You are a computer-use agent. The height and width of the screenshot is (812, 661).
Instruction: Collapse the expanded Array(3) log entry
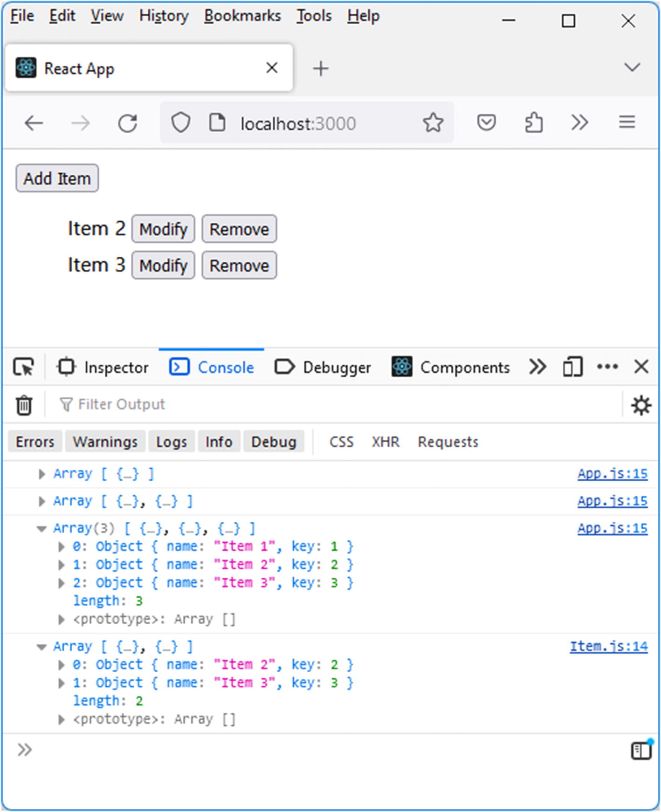(x=42, y=529)
